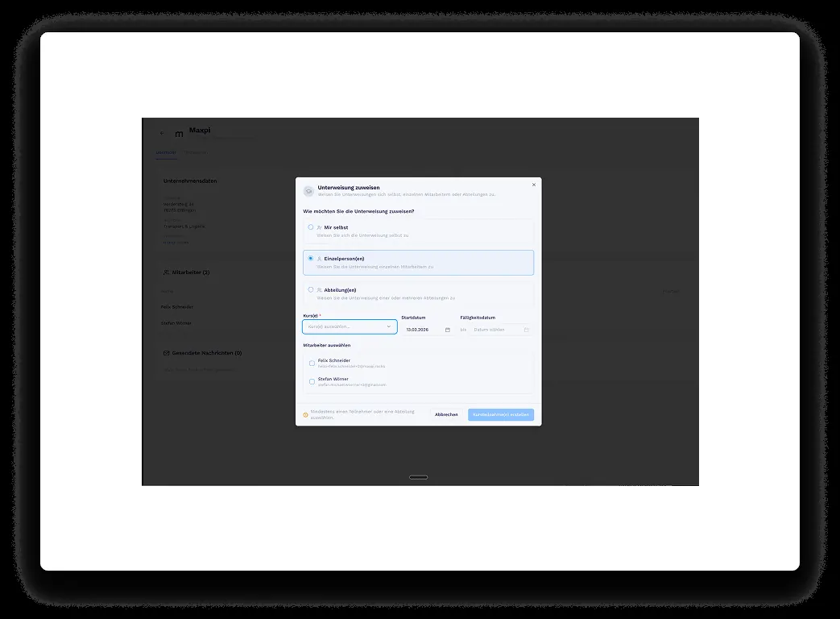This screenshot has height=619, width=840.
Task: Click the 'Mitarbeiter auswählen' label
Action: 327,345
